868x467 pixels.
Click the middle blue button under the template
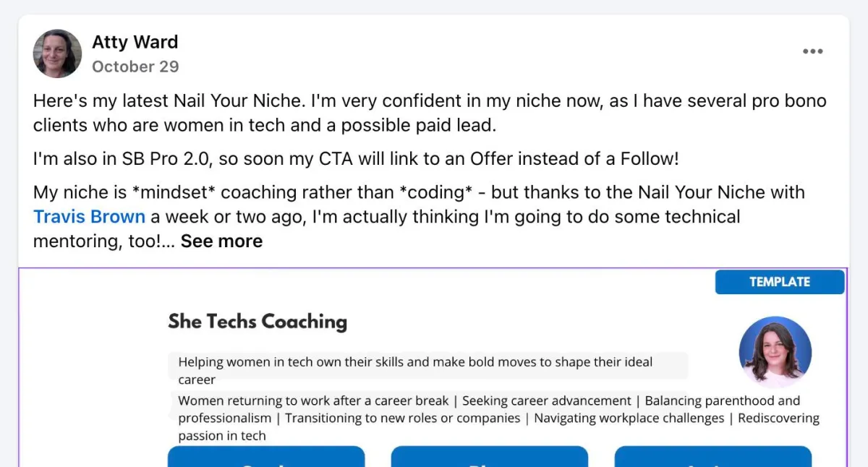tap(490, 457)
